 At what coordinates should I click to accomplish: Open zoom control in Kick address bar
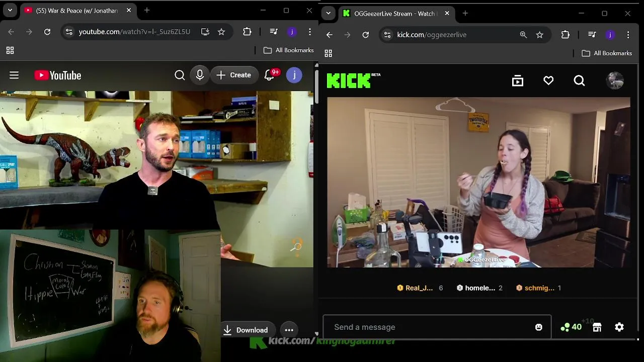[523, 35]
